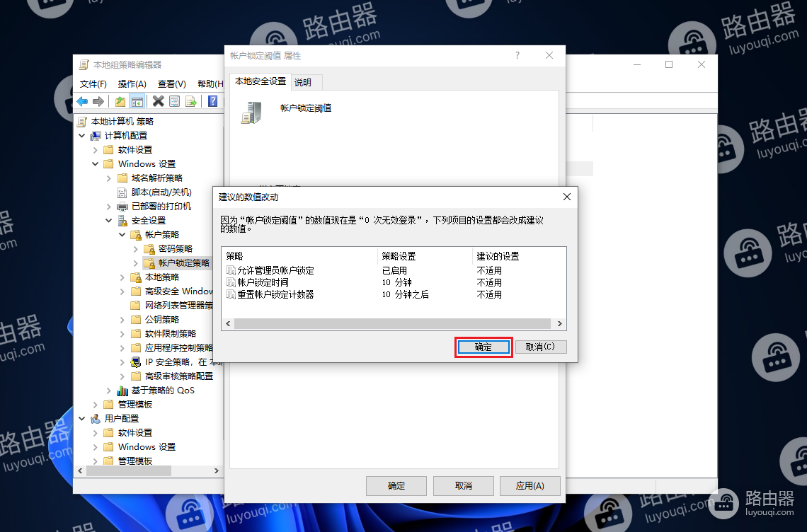Click the 计算机配置 computer icon
807x532 pixels.
pyautogui.click(x=96, y=136)
